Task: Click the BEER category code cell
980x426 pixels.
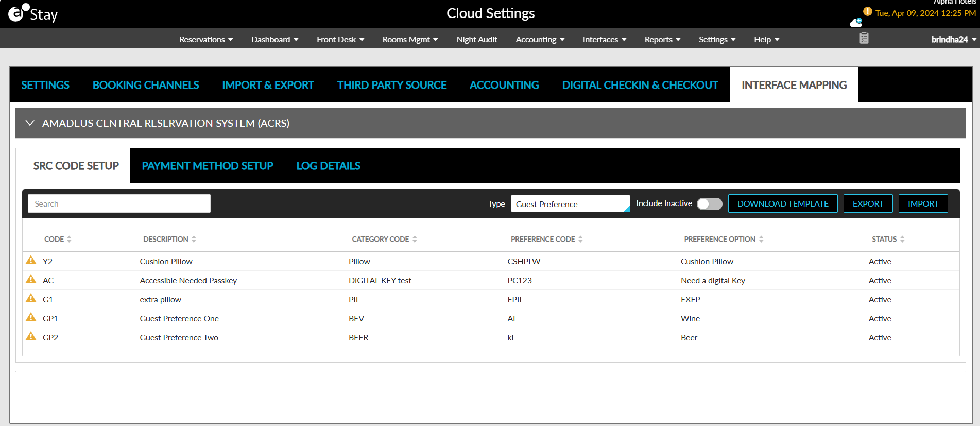Action: pos(358,337)
